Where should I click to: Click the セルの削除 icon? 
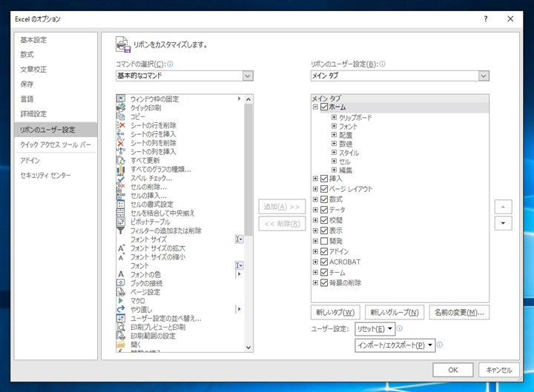pyautogui.click(x=121, y=187)
